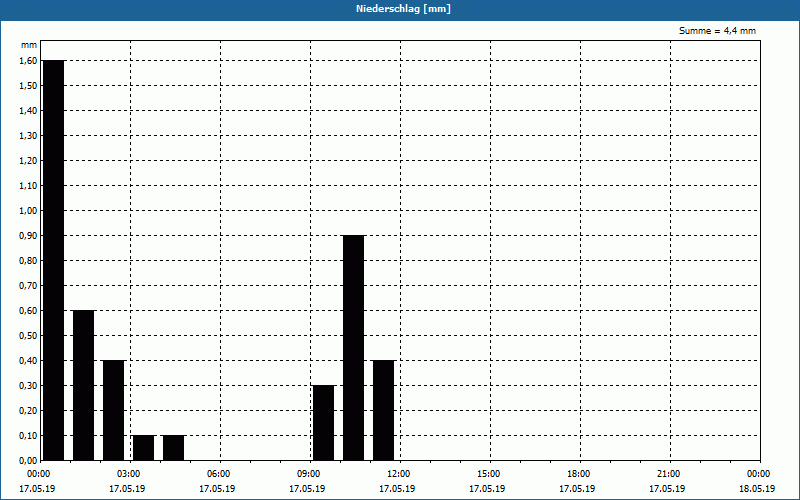Click the 0,10 mm bar just after 03:00
Viewport: 800px width, 500px height.
[x=143, y=447]
